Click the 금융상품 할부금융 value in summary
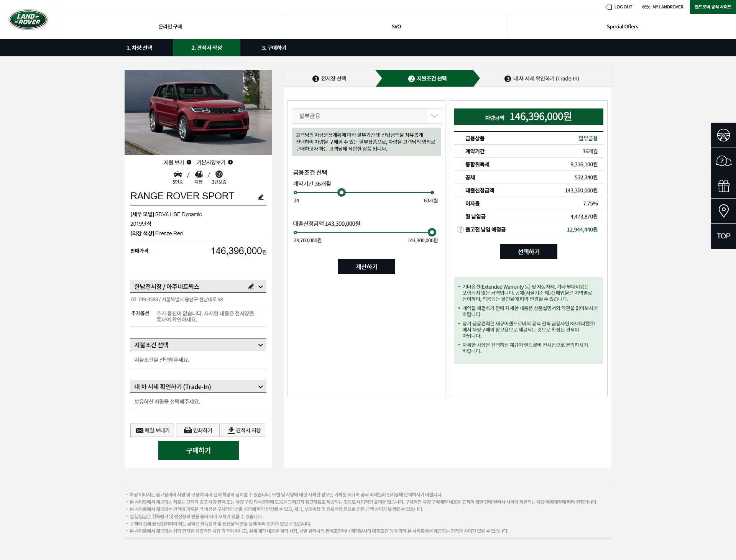The image size is (736, 560). tap(588, 138)
